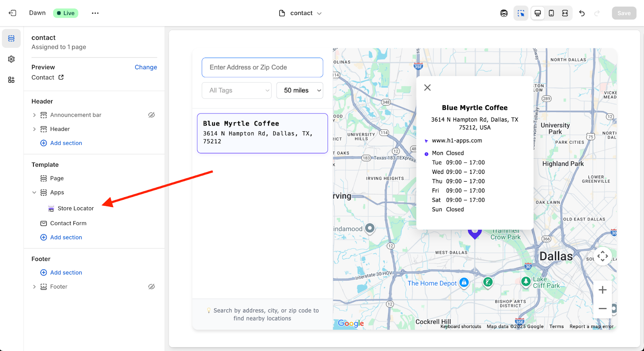Click the Blue Myrtle Coffee popup title
This screenshot has height=351, width=644.
point(475,107)
